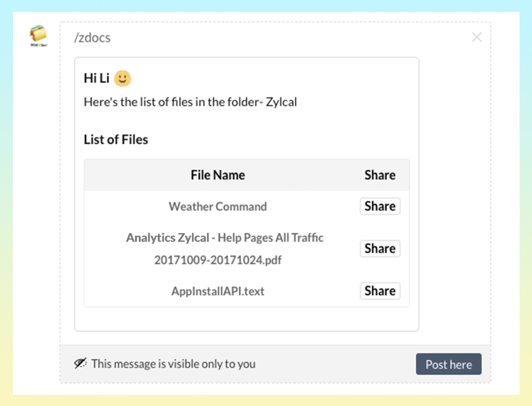Image resolution: width=532 pixels, height=406 pixels.
Task: Click the Hi Li greeting text
Action: pos(97,79)
